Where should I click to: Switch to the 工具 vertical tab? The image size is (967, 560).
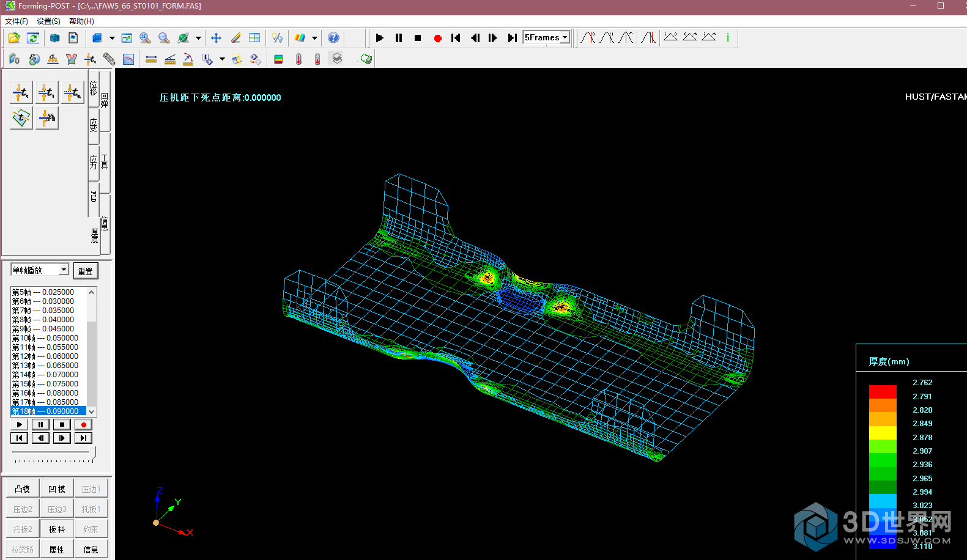click(105, 161)
